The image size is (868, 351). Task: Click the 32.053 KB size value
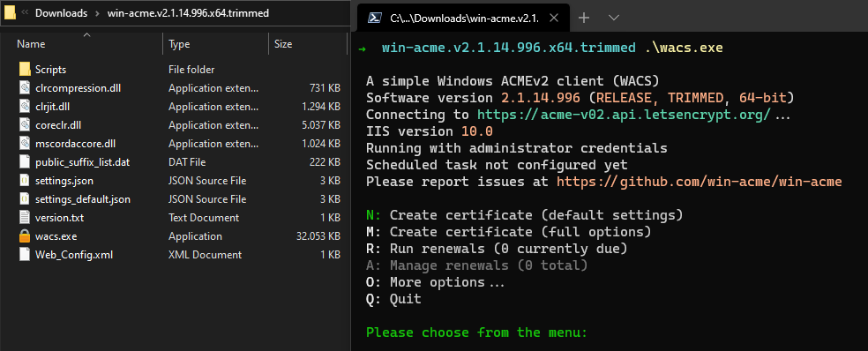(318, 236)
